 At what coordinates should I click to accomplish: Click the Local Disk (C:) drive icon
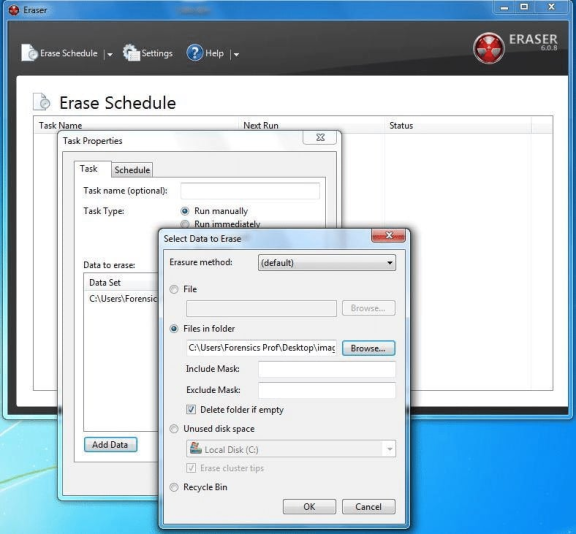pos(196,449)
